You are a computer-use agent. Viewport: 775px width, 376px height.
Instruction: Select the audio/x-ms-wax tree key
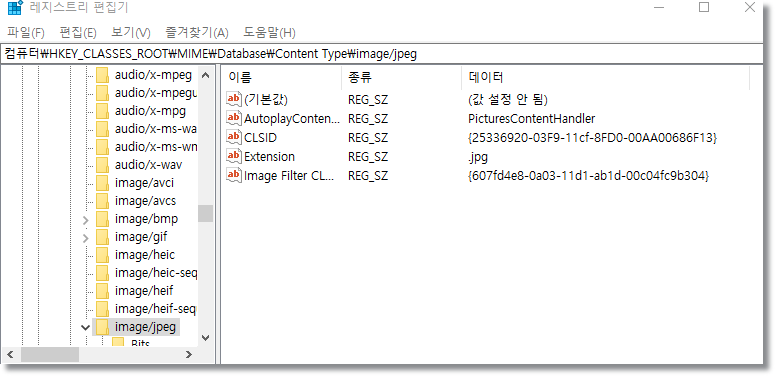(x=156, y=129)
